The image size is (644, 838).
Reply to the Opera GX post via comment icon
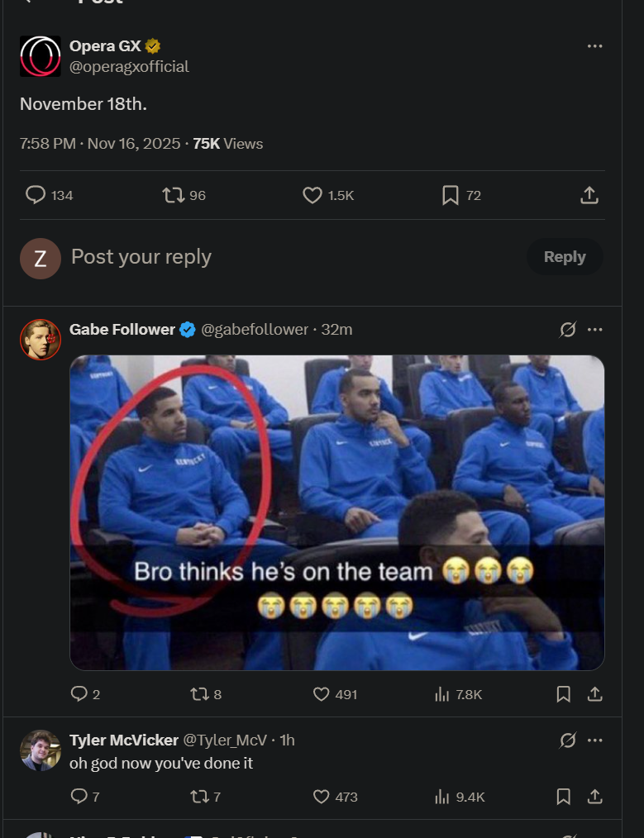tap(36, 195)
